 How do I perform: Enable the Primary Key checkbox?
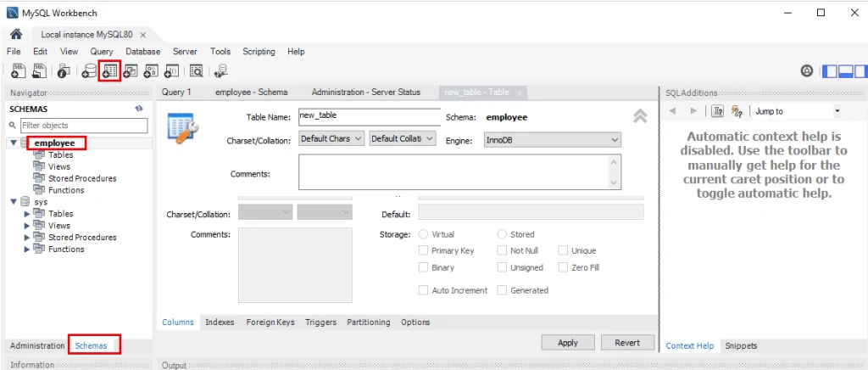point(424,250)
